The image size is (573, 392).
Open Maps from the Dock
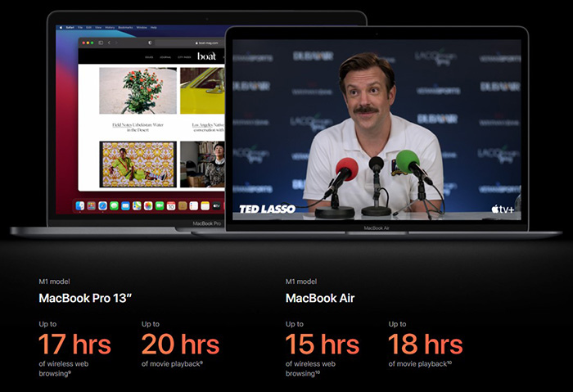[137, 205]
